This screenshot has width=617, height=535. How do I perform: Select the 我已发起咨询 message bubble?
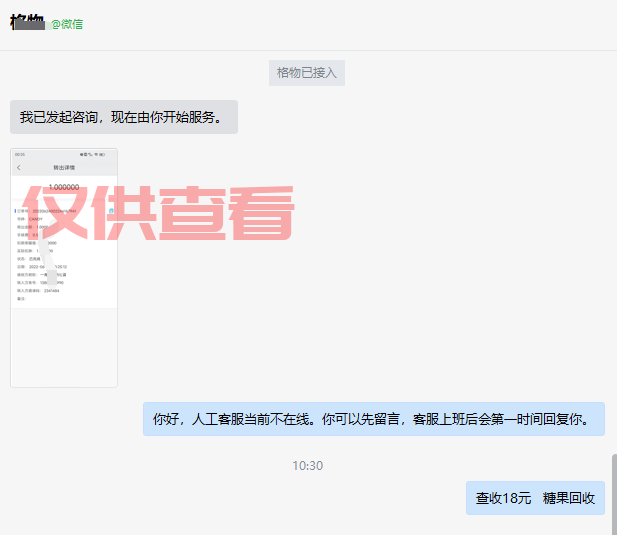pyautogui.click(x=123, y=117)
